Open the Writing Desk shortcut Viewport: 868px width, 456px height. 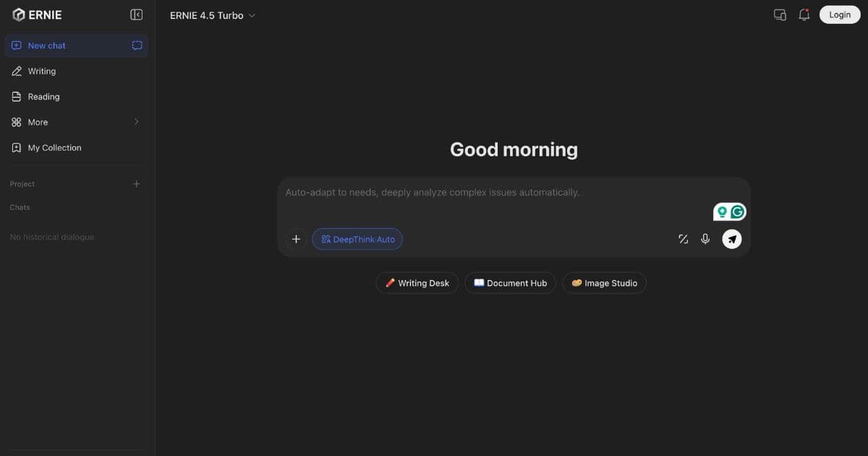click(417, 283)
